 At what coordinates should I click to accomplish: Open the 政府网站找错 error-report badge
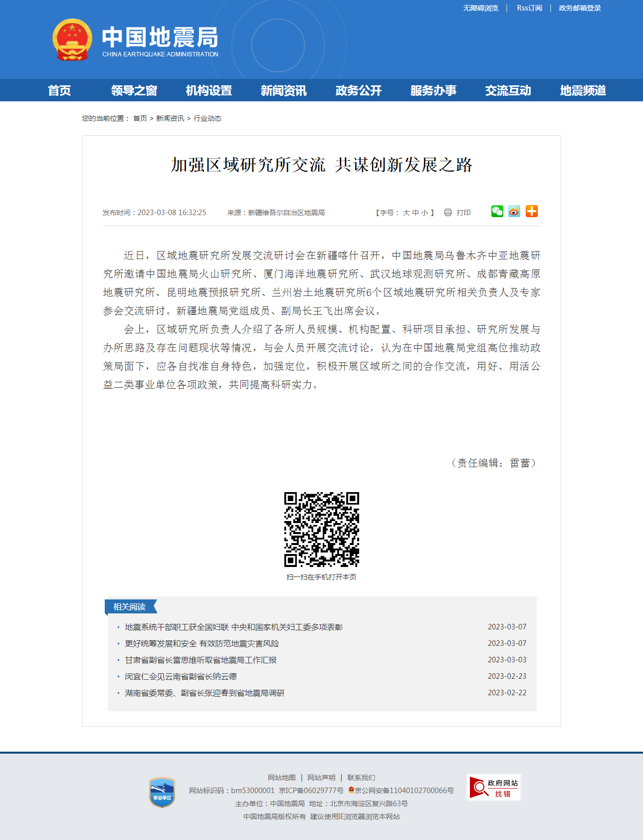point(494,788)
